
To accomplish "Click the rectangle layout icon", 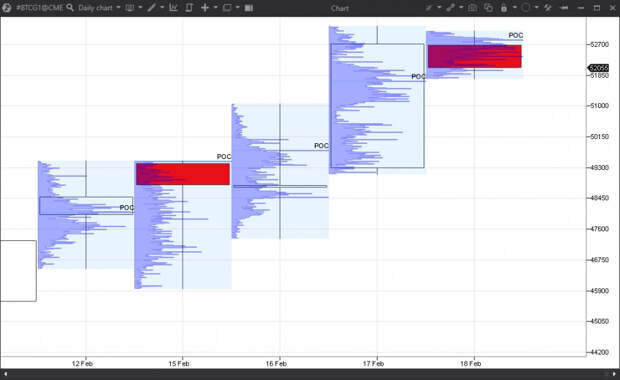I will [227, 8].
